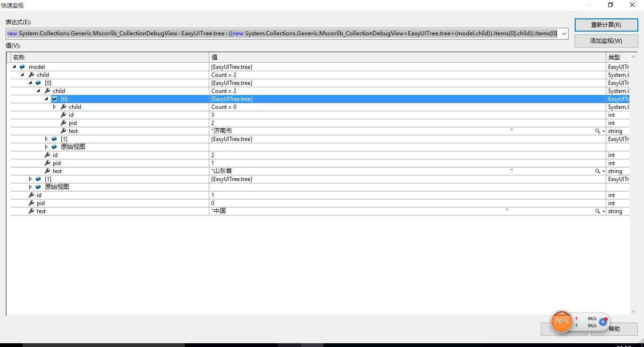Click the 重新计算(R) button
This screenshot has height=347, width=644.
606,25
